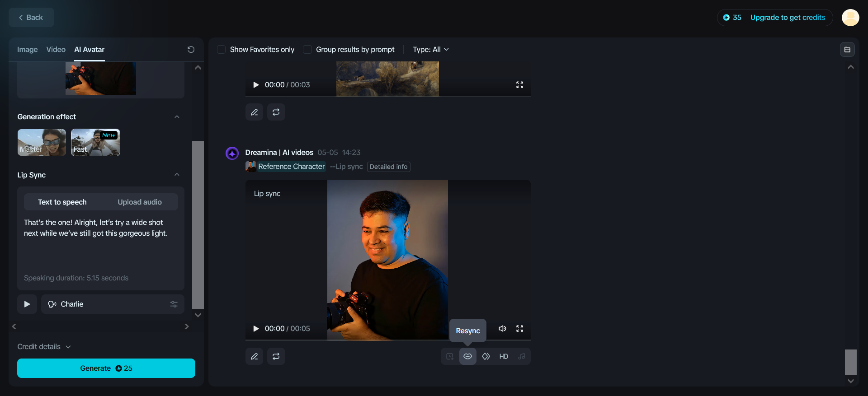Click the landscape video preview thumbnail
The width and height of the screenshot is (868, 396).
tap(387, 79)
